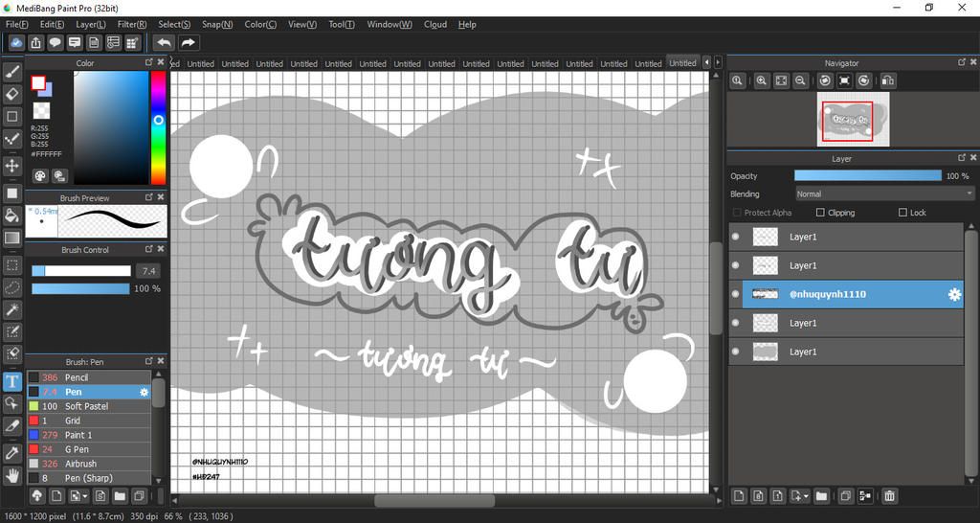
Task: Toggle visibility of bottom Layer1
Action: [735, 352]
